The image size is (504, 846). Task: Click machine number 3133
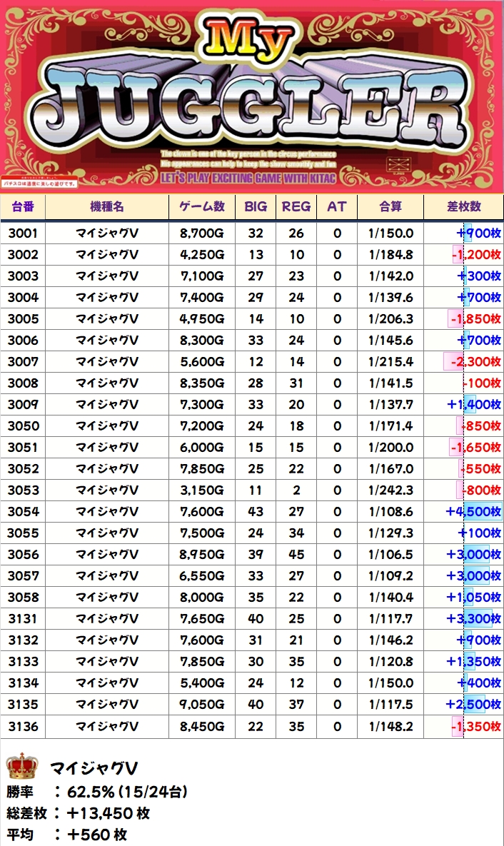[x=24, y=662]
